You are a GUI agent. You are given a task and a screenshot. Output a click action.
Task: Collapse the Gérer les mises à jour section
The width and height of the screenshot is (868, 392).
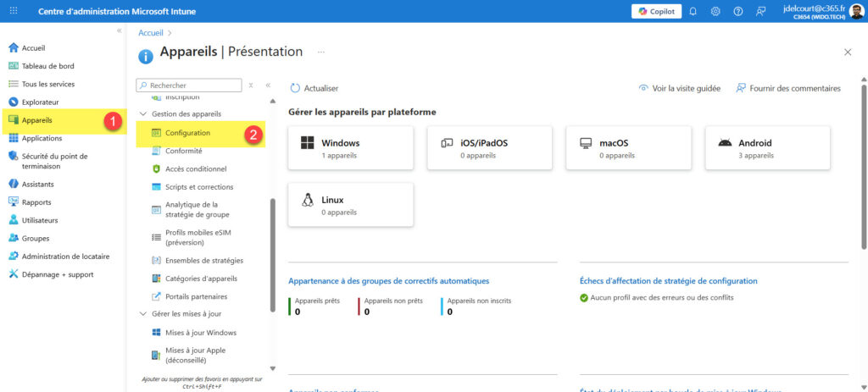[x=142, y=314]
